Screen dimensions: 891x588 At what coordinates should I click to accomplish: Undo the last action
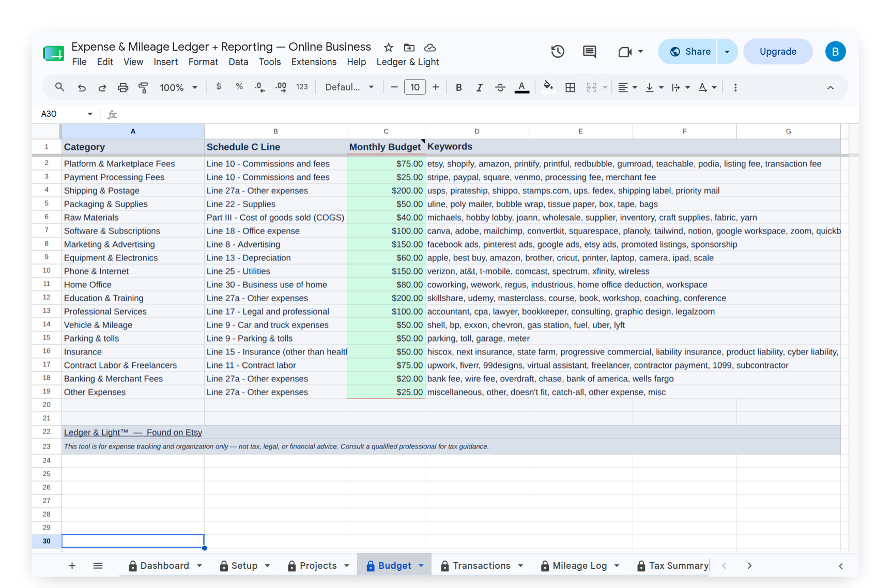[x=82, y=87]
